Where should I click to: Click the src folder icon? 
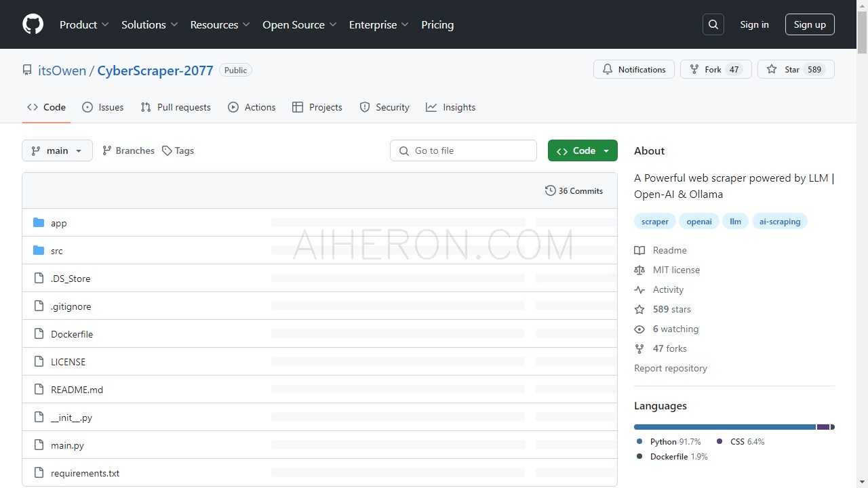[x=39, y=250]
